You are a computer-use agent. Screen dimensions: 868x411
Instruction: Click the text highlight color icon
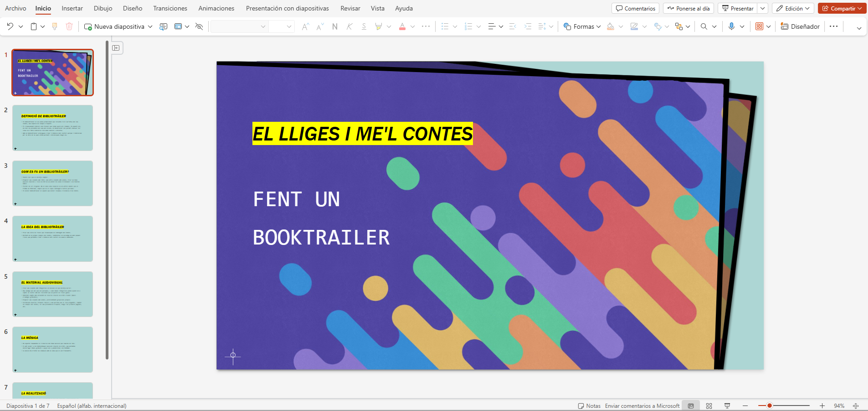[378, 26]
